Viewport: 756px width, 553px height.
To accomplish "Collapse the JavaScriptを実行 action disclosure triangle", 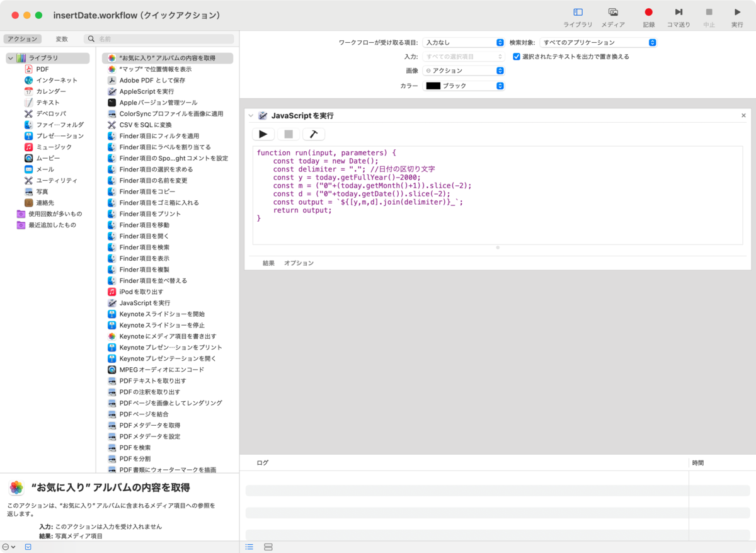I will [x=251, y=116].
